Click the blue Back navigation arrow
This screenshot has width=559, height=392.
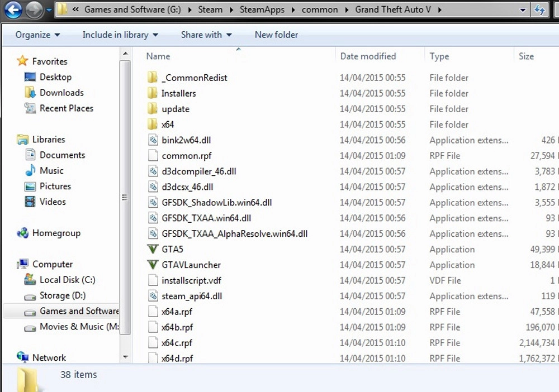tap(12, 9)
